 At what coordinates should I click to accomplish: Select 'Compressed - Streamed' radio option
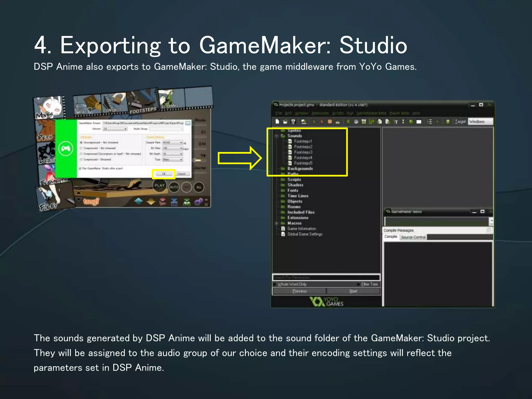tap(81, 159)
